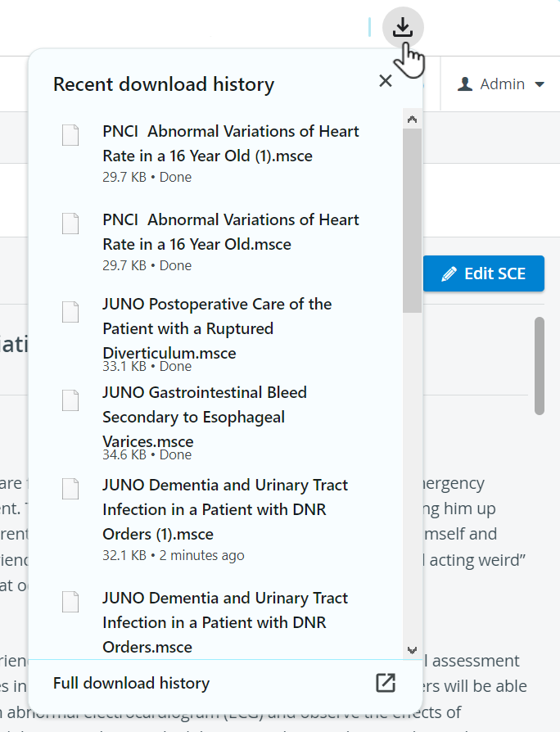Open PNCI Abnormal Variations 16 Year Old (1).msce
560x732 pixels.
tap(231, 143)
